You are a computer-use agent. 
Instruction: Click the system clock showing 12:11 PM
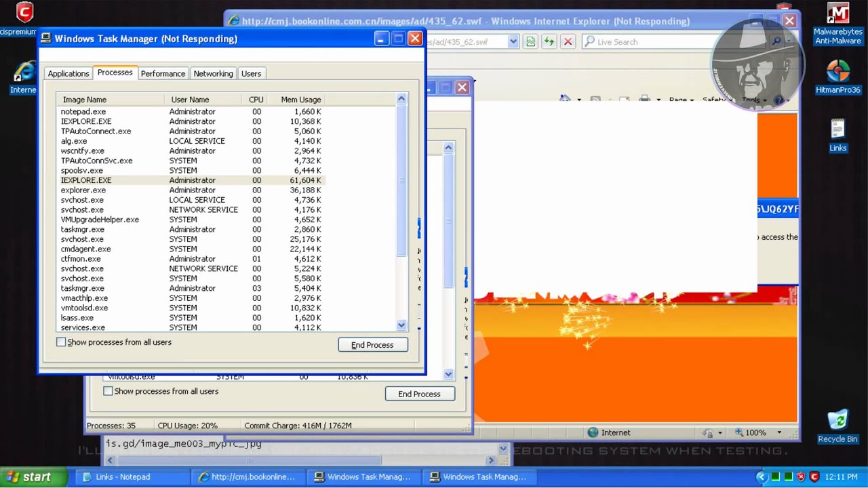(x=841, y=477)
